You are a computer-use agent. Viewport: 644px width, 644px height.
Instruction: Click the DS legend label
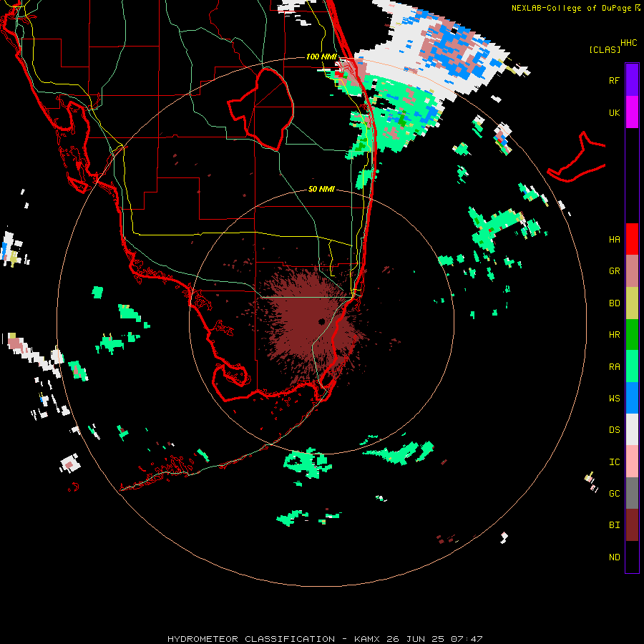614,429
